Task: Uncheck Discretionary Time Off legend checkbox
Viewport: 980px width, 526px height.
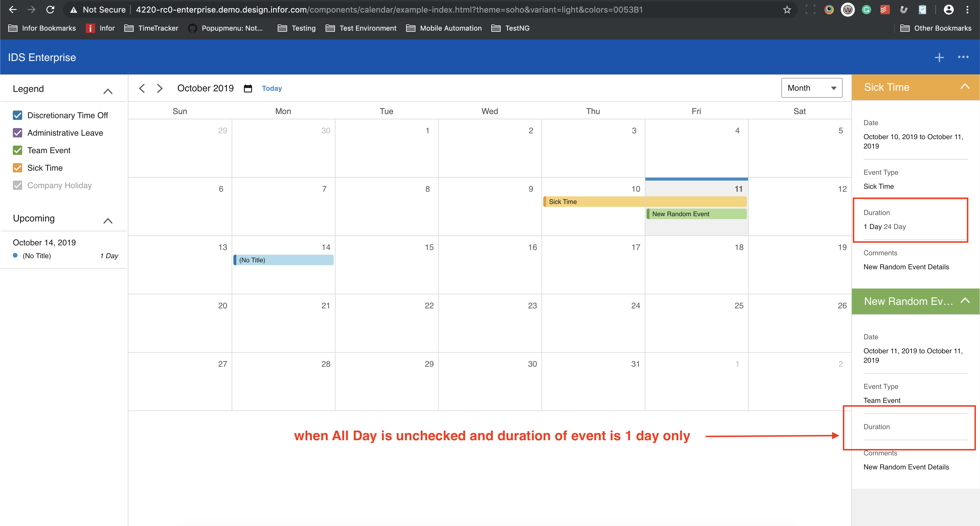Action: (x=18, y=115)
